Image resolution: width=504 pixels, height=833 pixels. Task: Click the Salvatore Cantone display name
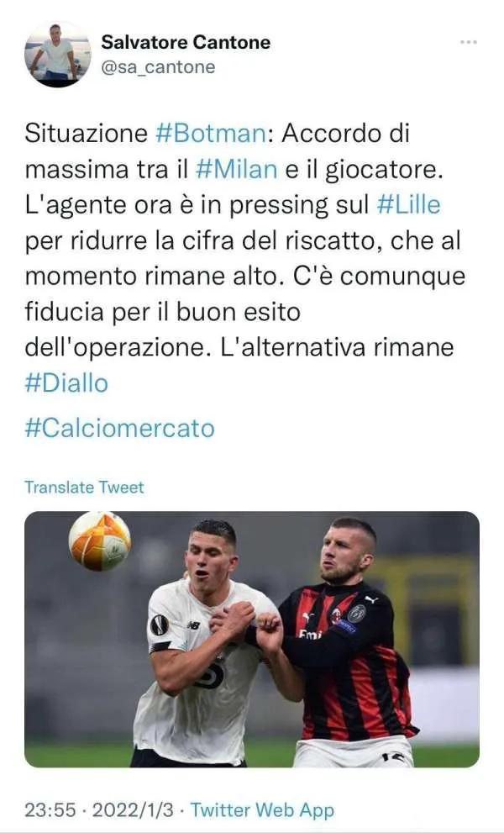click(186, 42)
